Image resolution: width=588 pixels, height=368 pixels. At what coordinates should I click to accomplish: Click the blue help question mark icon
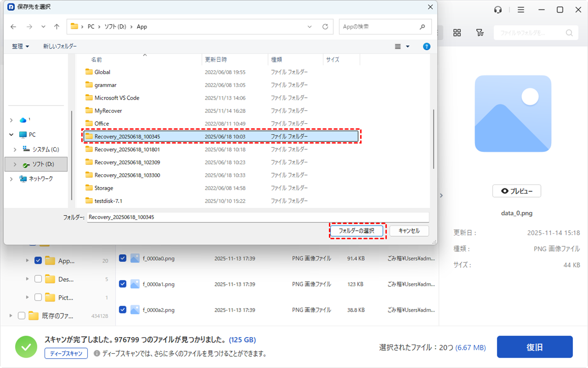coord(426,46)
